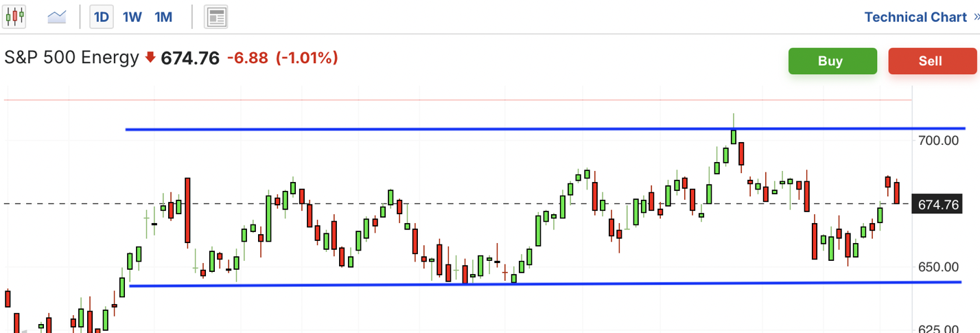Viewport: 980px width, 333px height.
Task: Click the S&P 500 Energy title
Action: tap(71, 58)
